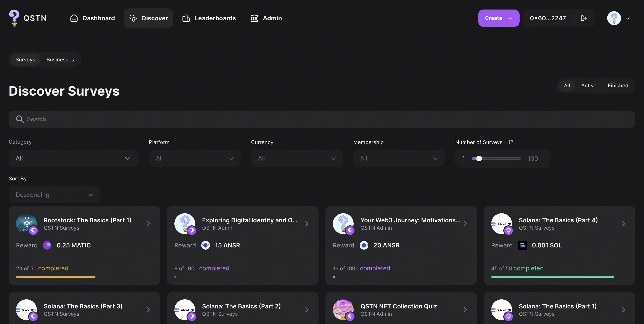Click the search magnifier icon
The image size is (644, 324).
(x=20, y=119)
